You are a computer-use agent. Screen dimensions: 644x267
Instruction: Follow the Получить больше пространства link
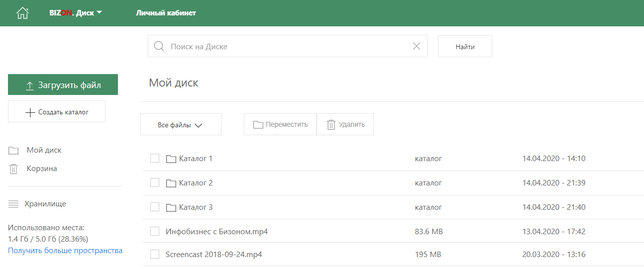pyautogui.click(x=65, y=251)
